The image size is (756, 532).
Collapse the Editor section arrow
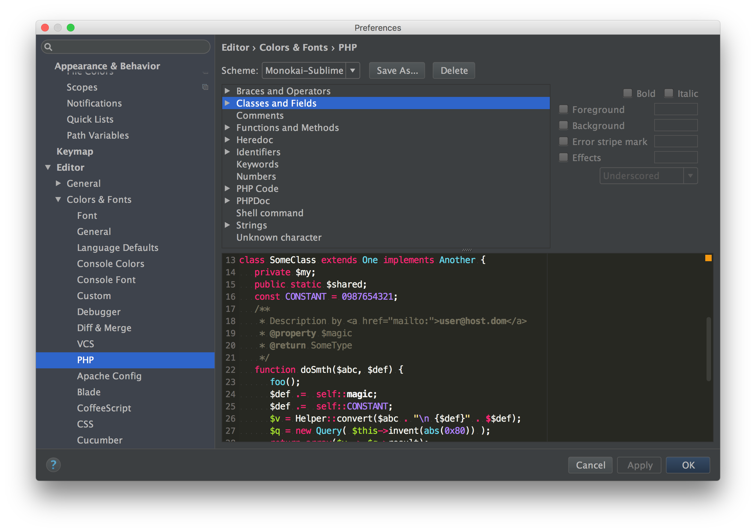(48, 167)
